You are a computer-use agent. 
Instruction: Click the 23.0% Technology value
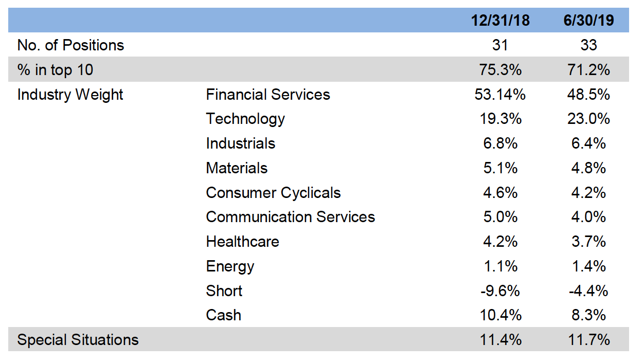pos(588,119)
